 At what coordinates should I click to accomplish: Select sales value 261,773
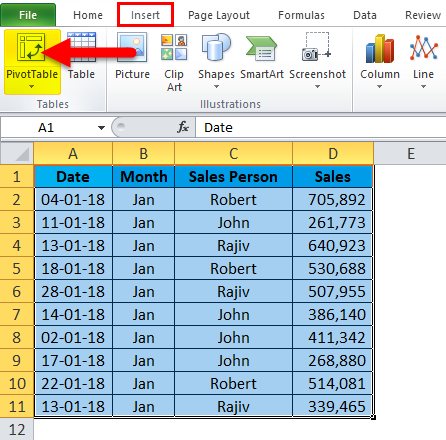[x=333, y=222]
